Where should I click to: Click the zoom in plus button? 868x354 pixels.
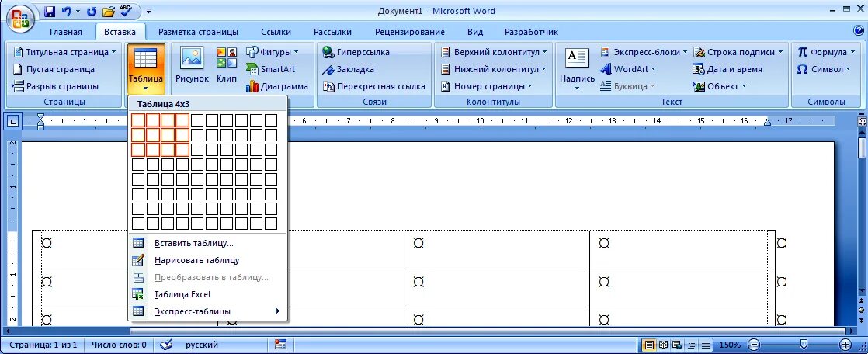(845, 345)
